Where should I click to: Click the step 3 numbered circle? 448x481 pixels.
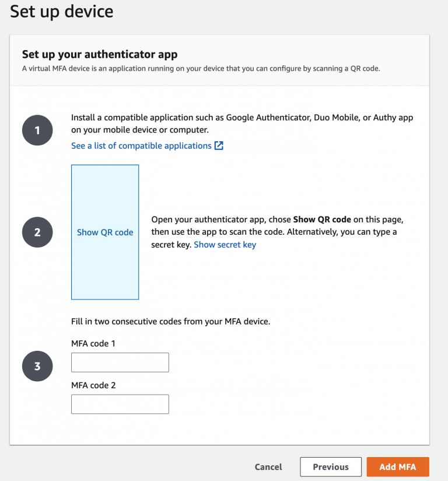coord(37,366)
